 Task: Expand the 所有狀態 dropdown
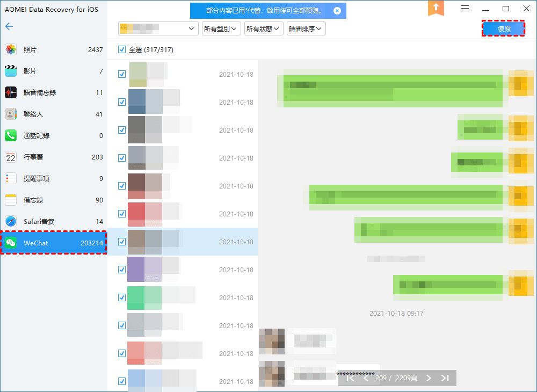point(264,29)
